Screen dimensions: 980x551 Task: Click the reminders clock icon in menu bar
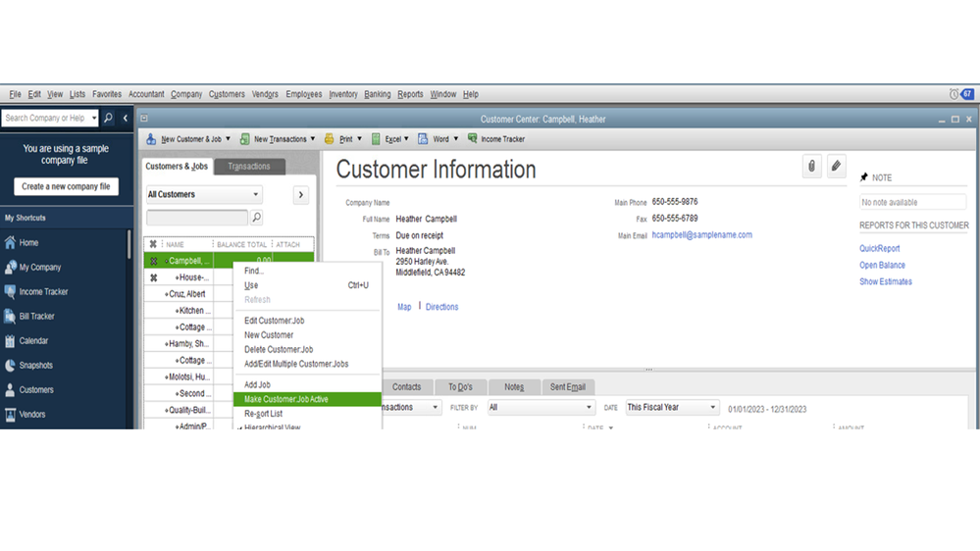pos(954,94)
